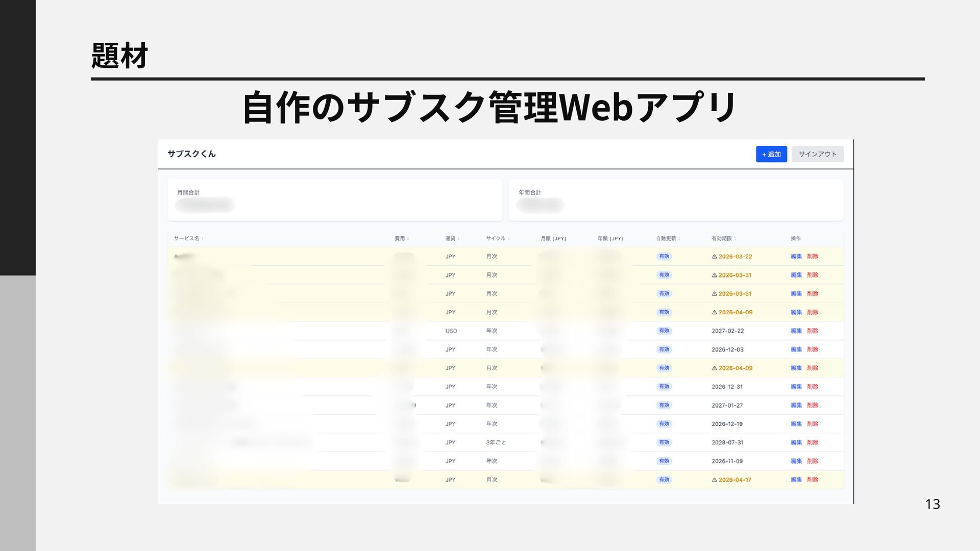The width and height of the screenshot is (980, 551).
Task: Sort by 通貨 column arrow
Action: pos(459,238)
